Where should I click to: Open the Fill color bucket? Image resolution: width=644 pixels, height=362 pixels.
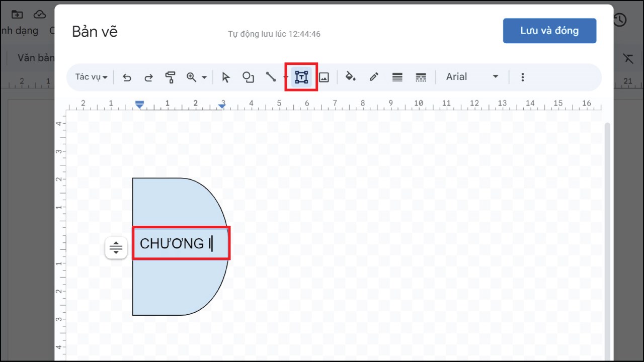point(350,77)
